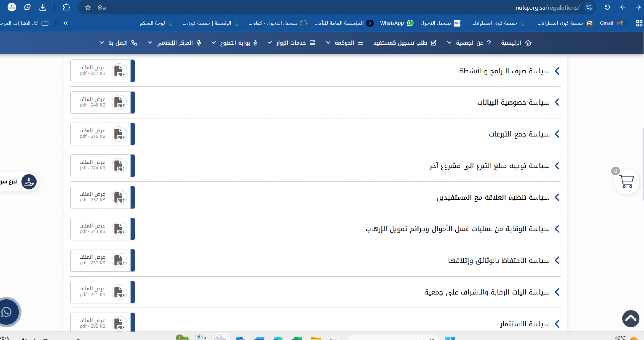The image size is (644, 340).
Task: Open browser extensions puzzle icon
Action: [x=66, y=7]
